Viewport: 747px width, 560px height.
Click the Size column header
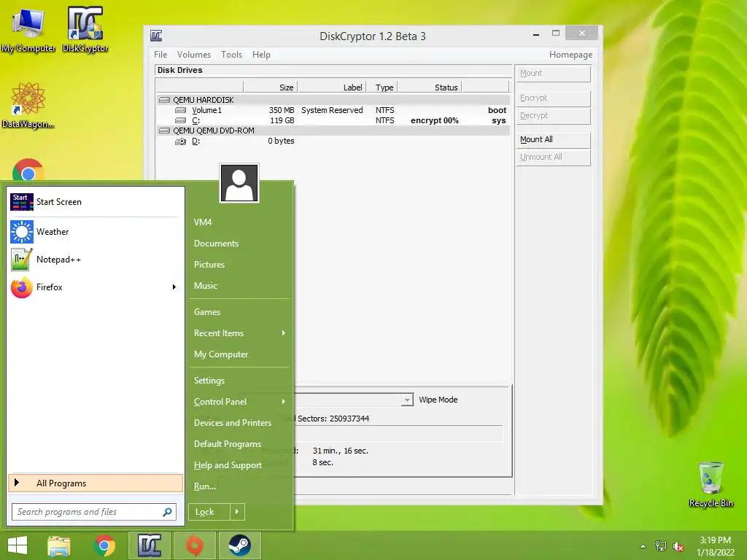pos(270,87)
